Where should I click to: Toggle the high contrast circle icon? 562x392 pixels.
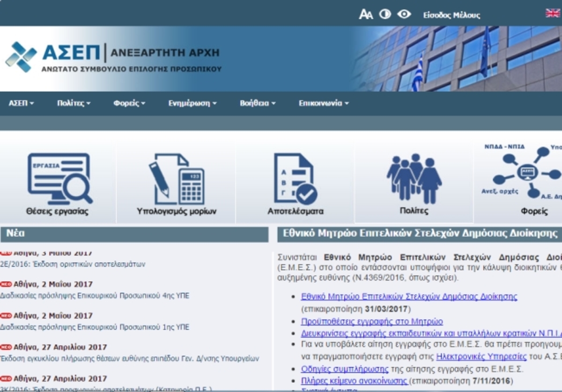click(x=385, y=14)
